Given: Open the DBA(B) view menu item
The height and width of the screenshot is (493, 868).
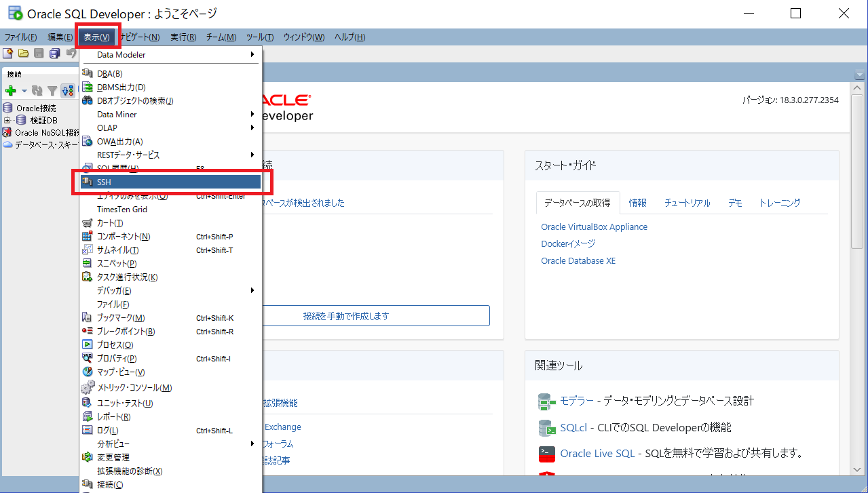Looking at the screenshot, I should point(170,73).
